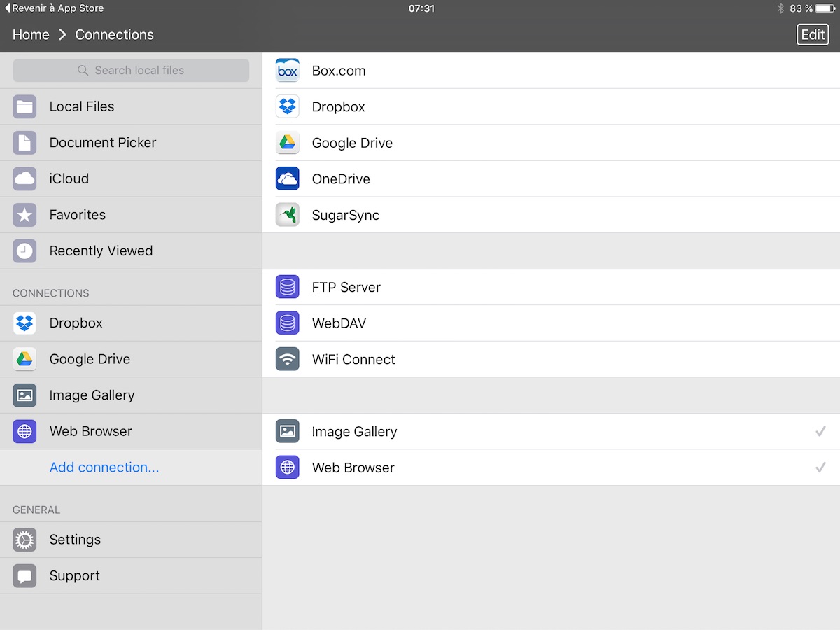Click the Dropbox icon under CONNECTIONS in sidebar

point(24,323)
